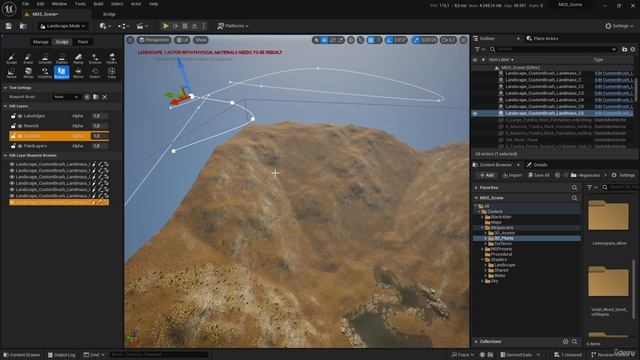Toggle outliner visibility eye for Landmass_C6
This screenshot has height=360, width=640.
(475, 113)
